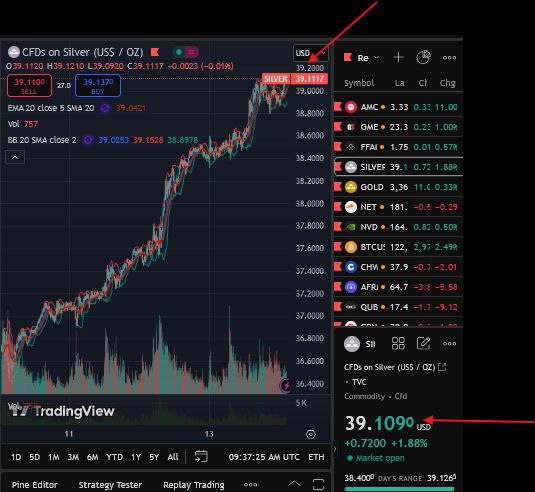This screenshot has height=492, width=535.
Task: Click the go-to-date calendar icon
Action: point(201,457)
